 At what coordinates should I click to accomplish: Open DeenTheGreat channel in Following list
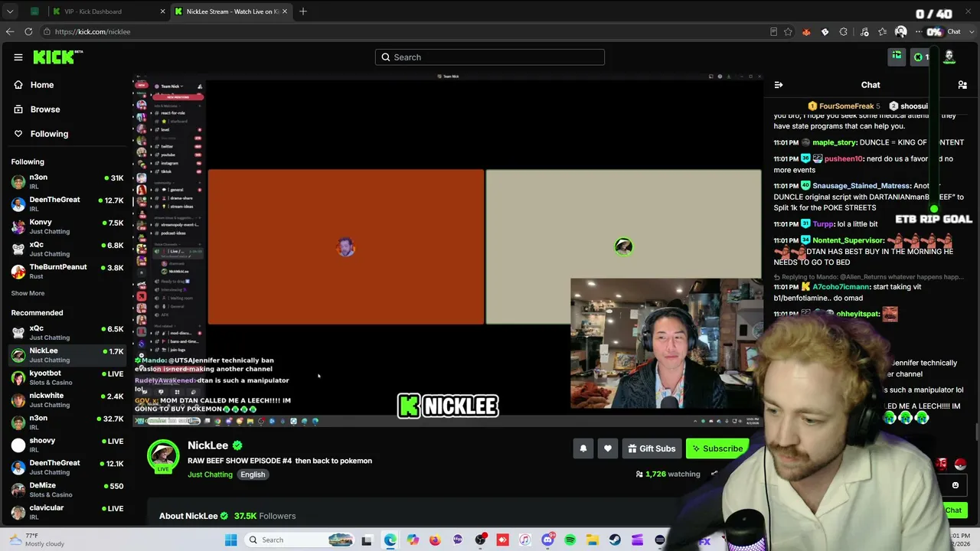click(x=67, y=204)
